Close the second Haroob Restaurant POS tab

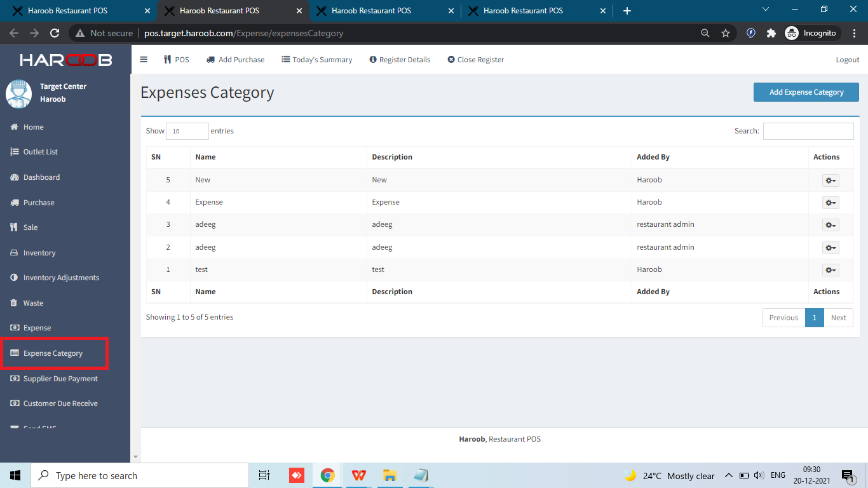coord(299,11)
